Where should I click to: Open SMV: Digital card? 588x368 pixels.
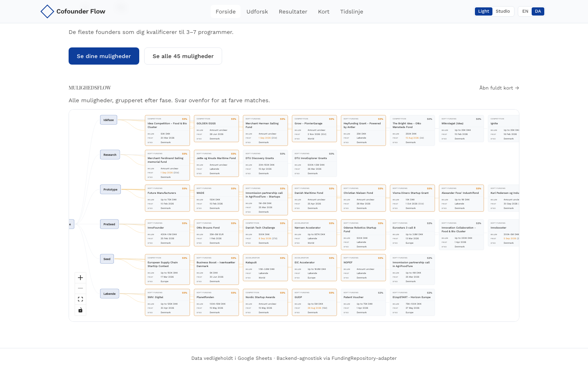(x=167, y=303)
